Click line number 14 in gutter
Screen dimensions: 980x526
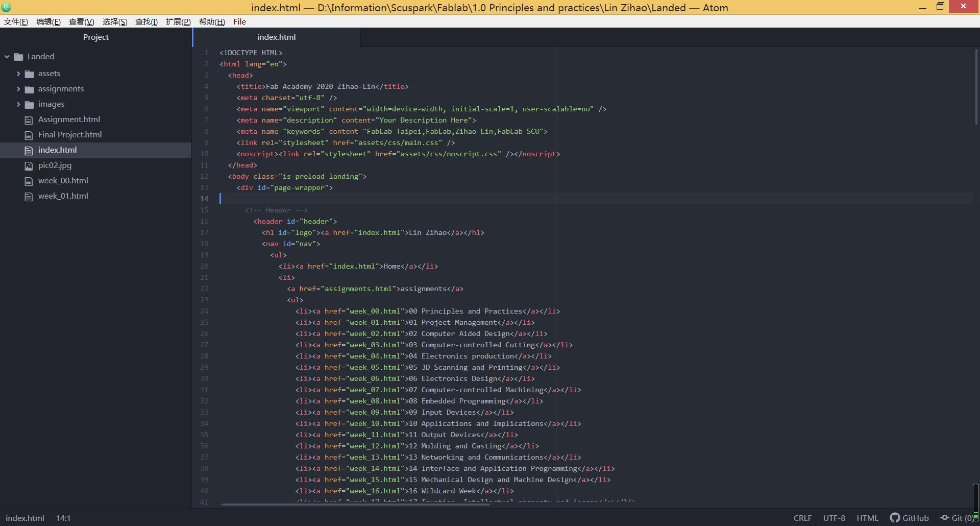204,199
